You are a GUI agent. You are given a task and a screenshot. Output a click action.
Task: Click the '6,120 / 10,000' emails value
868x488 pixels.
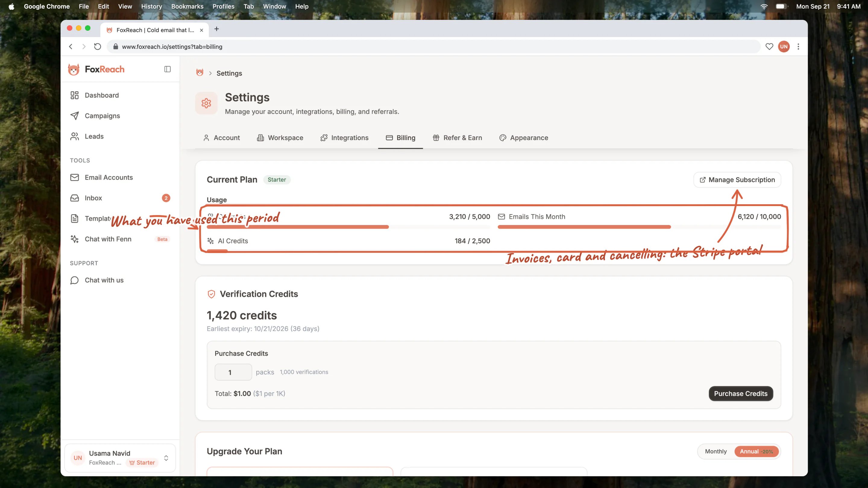point(759,217)
